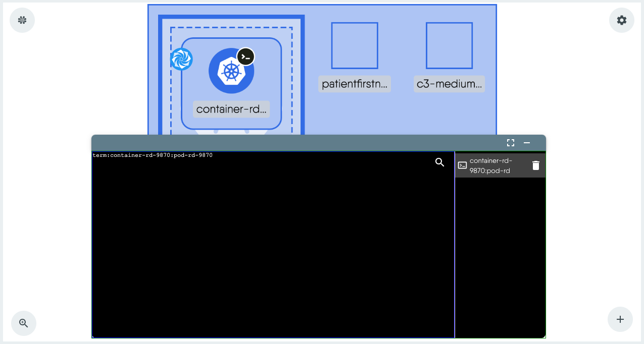Click the blue swirl Helm icon
Viewport: 644px width, 344px height.
click(181, 59)
